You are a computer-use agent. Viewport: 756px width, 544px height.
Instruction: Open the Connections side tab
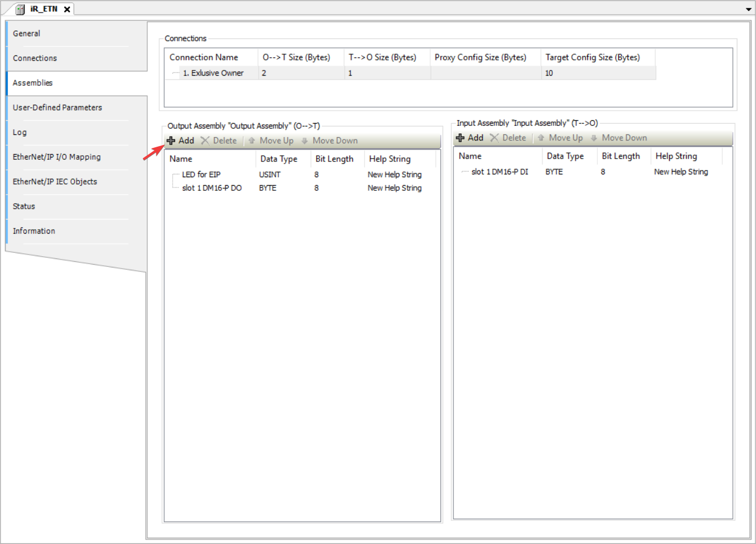tap(35, 58)
